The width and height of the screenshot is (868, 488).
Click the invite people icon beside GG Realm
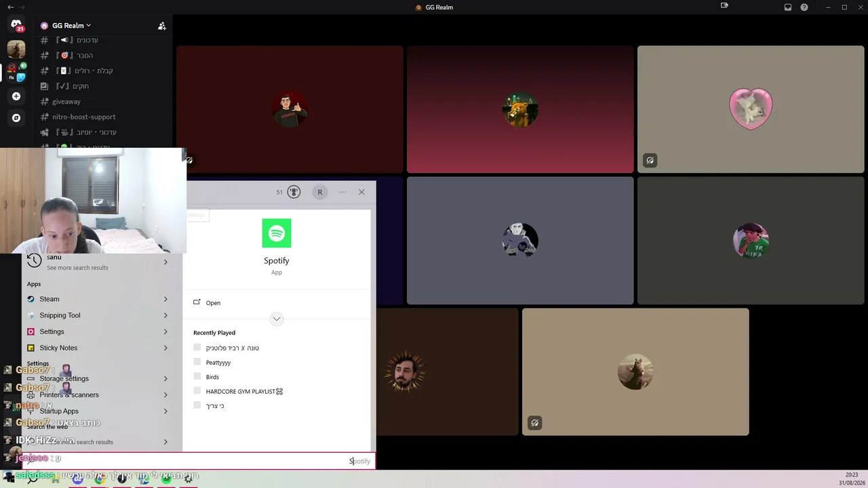[161, 26]
